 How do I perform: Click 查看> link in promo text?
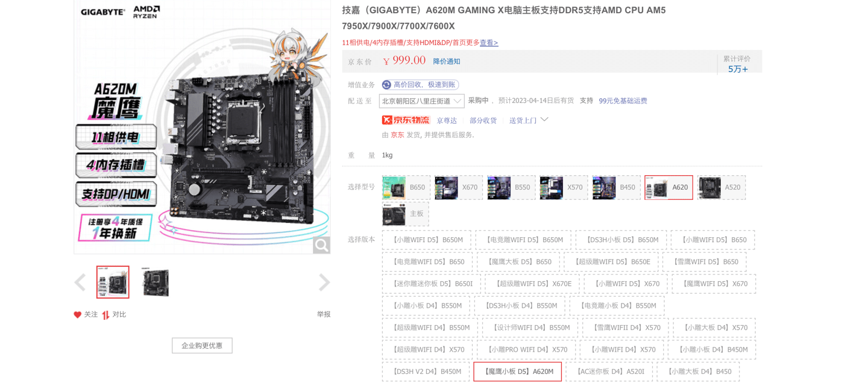489,43
